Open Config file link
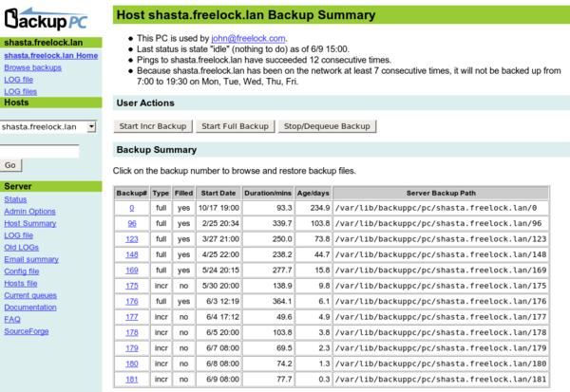 (22, 271)
